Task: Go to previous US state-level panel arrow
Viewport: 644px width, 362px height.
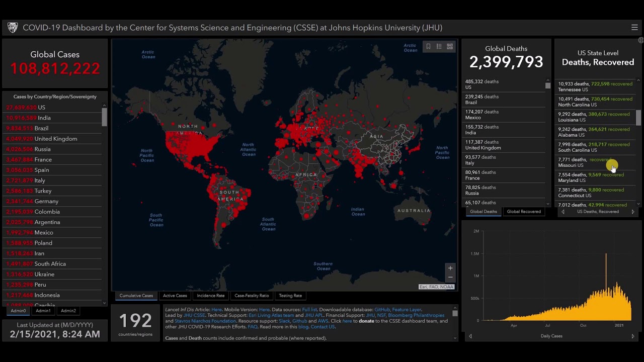Action: [x=563, y=212]
